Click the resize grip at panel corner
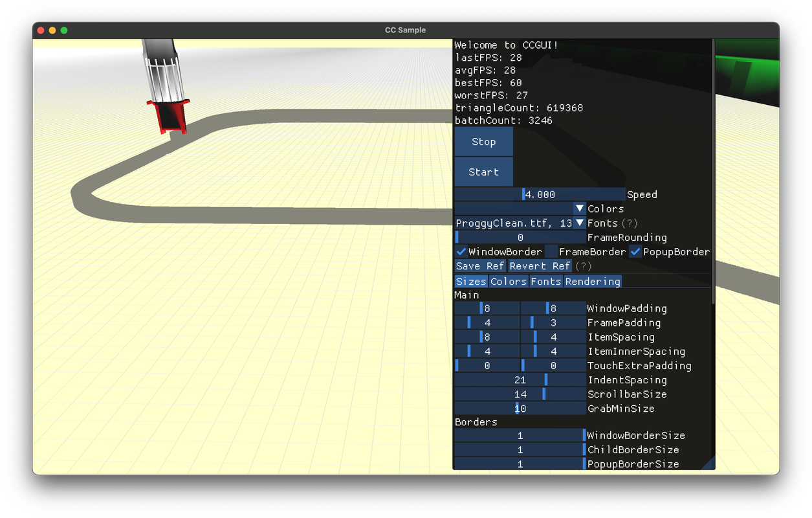This screenshot has width=812, height=518. 710,464
